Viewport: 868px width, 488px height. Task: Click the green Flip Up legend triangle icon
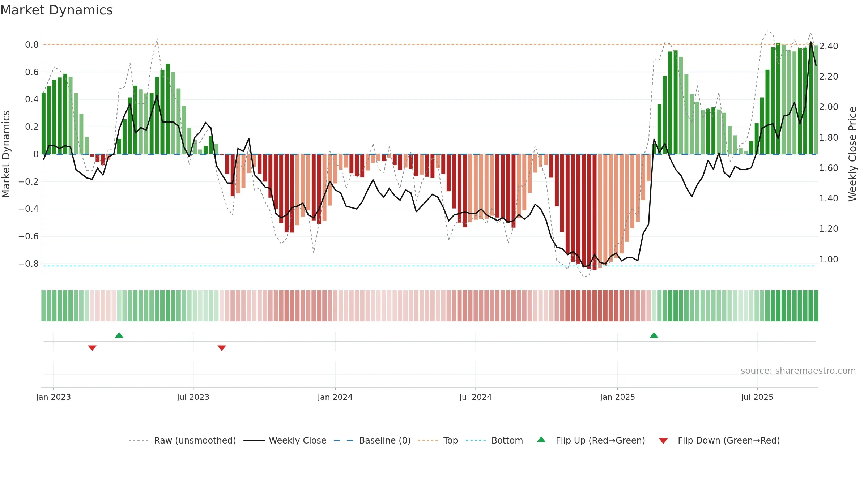click(541, 440)
